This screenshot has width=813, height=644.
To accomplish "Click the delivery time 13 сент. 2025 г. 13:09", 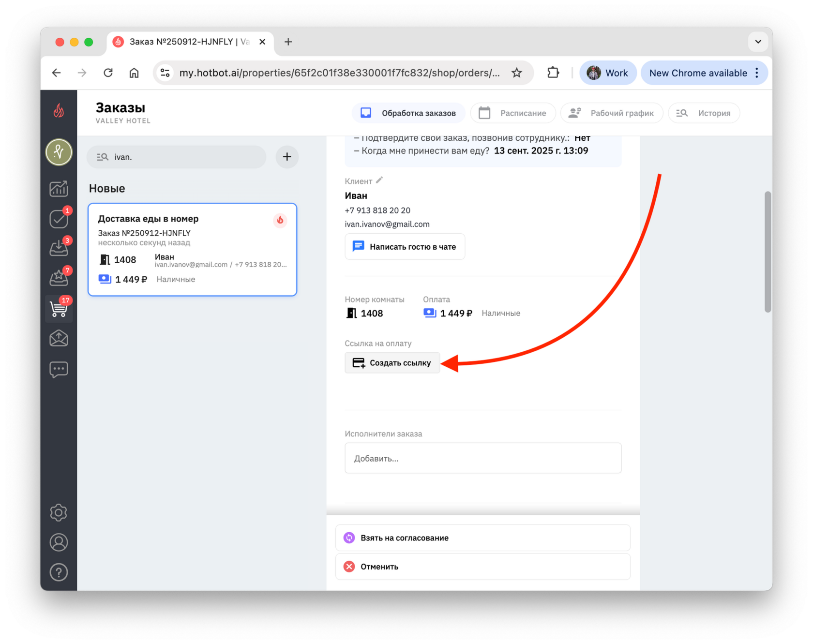I will pos(541,150).
